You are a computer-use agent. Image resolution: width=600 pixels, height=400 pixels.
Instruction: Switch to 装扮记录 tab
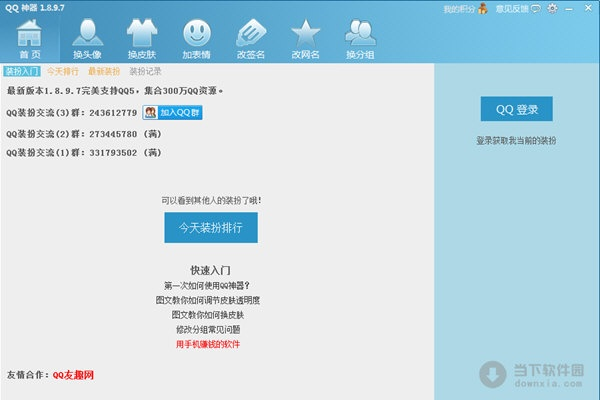click(x=145, y=71)
